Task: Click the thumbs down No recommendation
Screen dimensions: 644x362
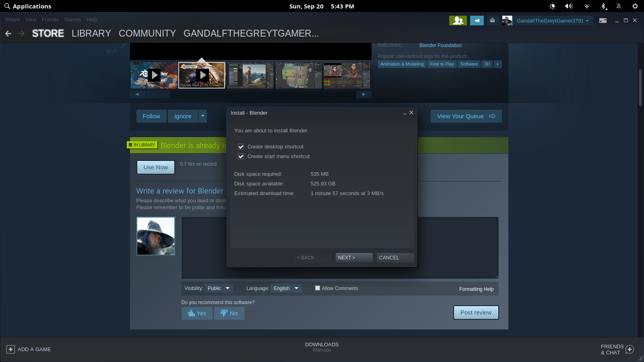Action: [x=229, y=313]
